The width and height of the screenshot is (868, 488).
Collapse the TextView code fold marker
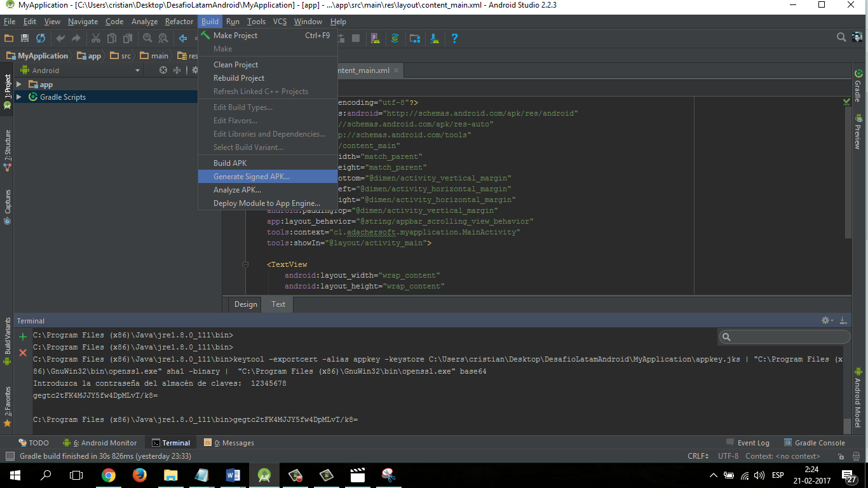tap(246, 264)
